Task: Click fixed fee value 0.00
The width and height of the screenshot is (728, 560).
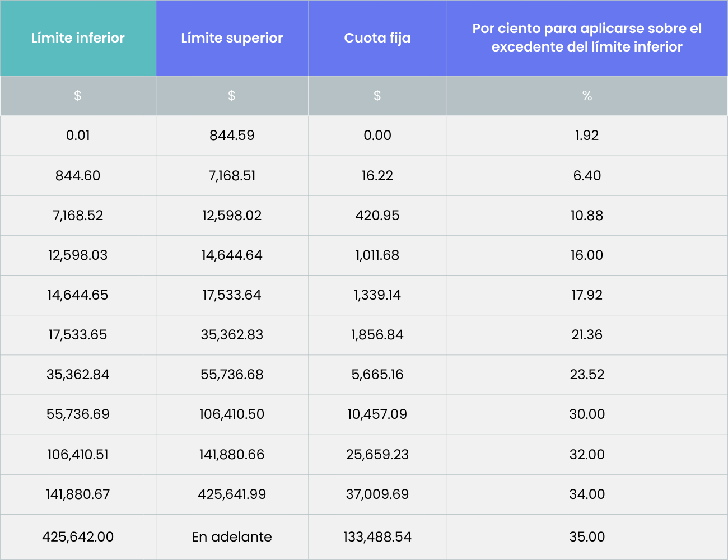Action: tap(377, 136)
